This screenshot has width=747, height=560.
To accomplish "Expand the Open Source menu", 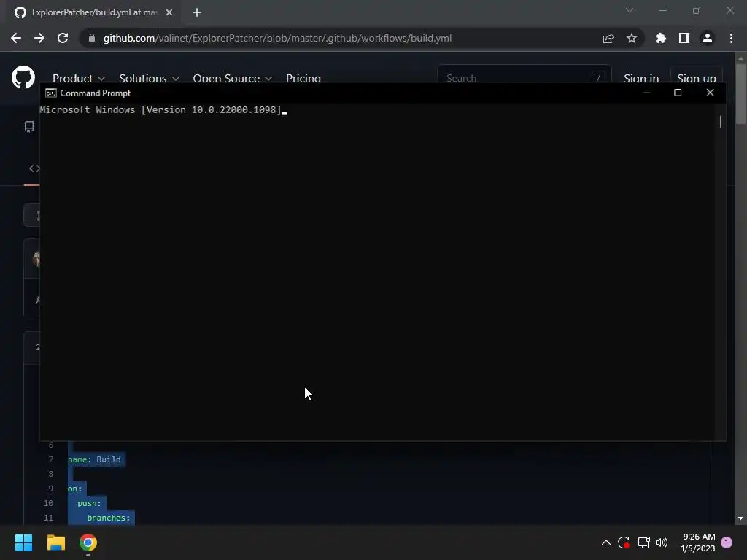I will (233, 78).
